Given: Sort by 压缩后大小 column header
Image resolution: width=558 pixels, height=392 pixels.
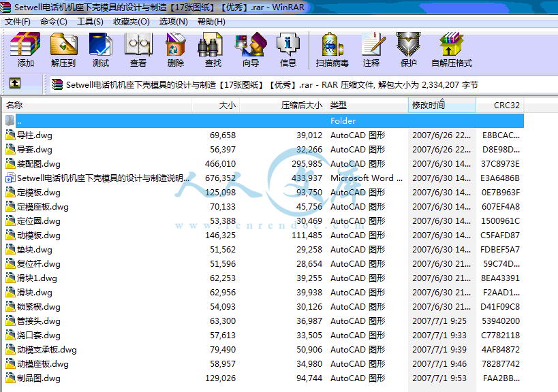Looking at the screenshot, I should coord(283,105).
